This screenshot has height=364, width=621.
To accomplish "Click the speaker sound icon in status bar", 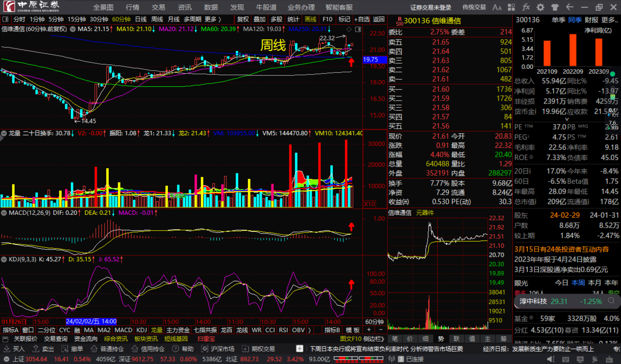I will 550,359.
